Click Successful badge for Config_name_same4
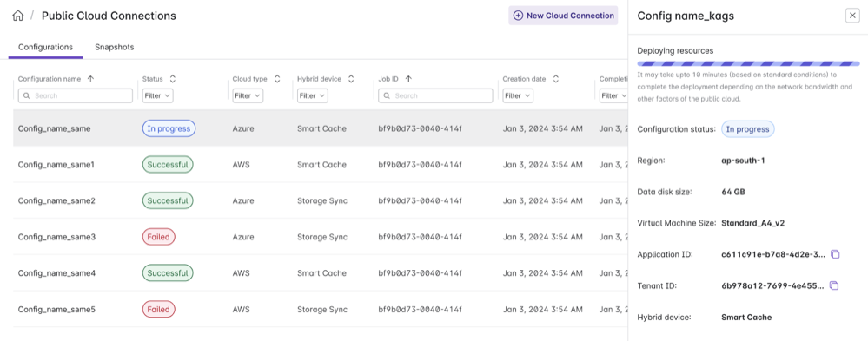868x341 pixels. tap(168, 273)
